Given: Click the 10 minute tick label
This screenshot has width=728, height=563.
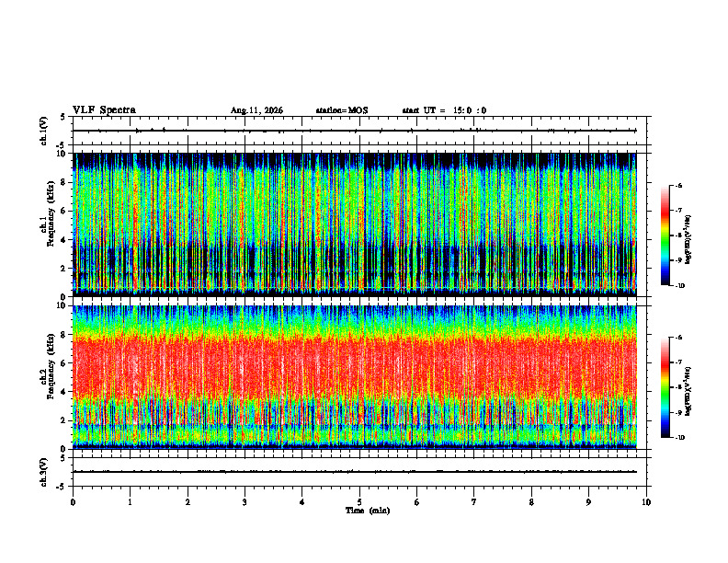Looking at the screenshot, I should 646,502.
